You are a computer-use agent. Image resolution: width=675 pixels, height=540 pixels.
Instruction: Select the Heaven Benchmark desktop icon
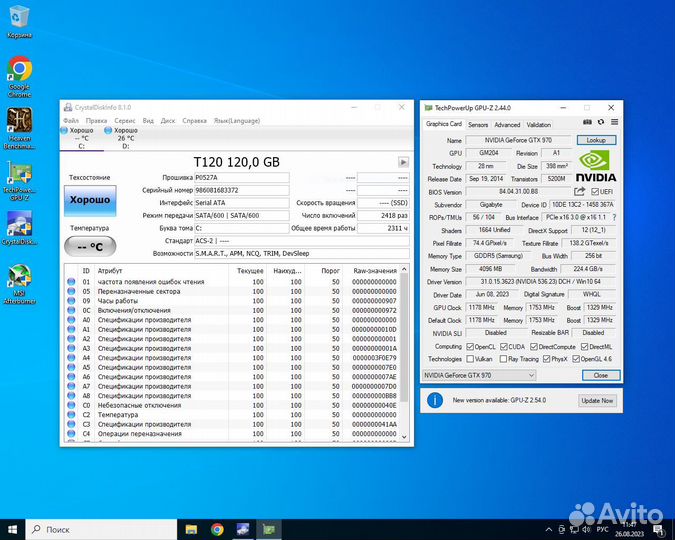pyautogui.click(x=19, y=128)
